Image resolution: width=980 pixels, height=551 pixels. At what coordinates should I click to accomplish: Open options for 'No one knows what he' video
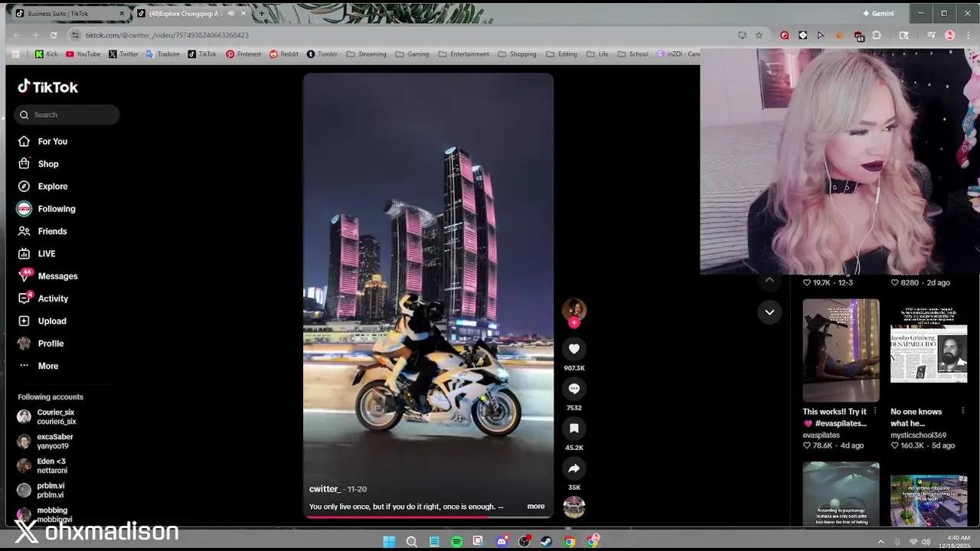[x=962, y=412]
